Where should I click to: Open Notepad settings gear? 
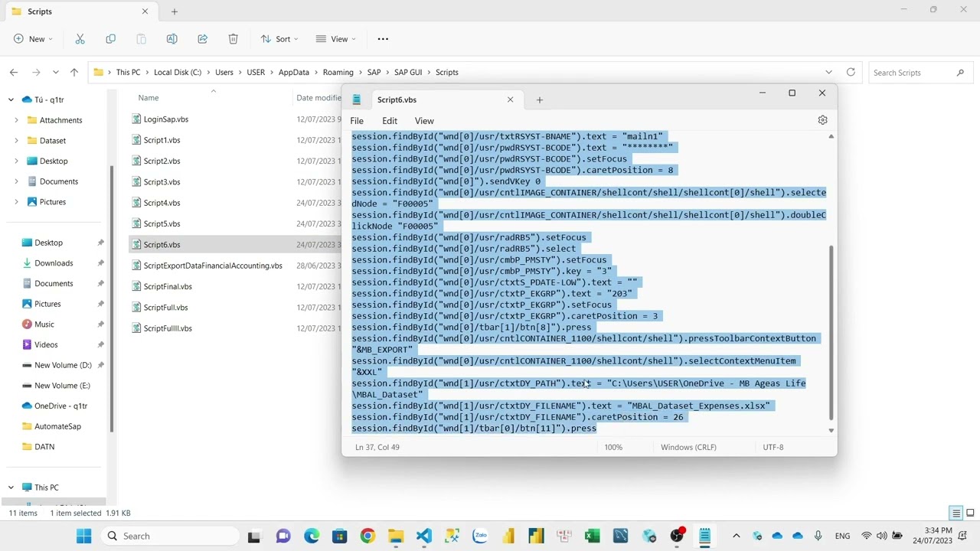click(x=822, y=120)
